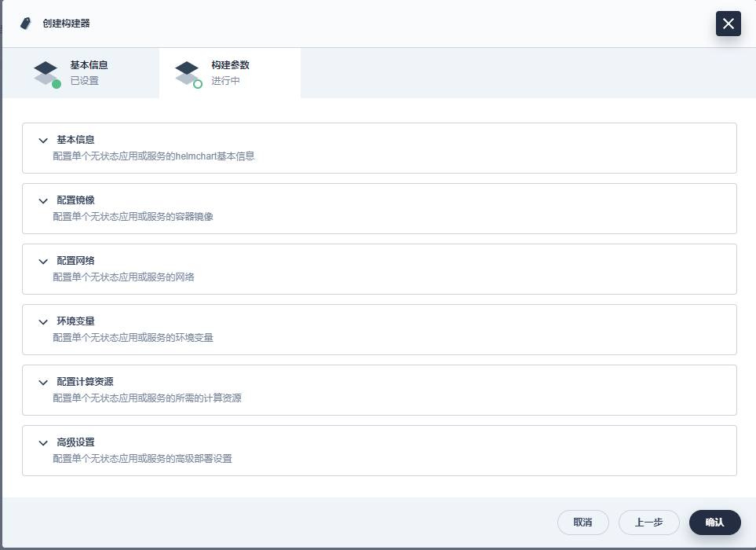Image resolution: width=756 pixels, height=550 pixels.
Task: Click the in-progress status ring indicator
Action: [x=198, y=84]
